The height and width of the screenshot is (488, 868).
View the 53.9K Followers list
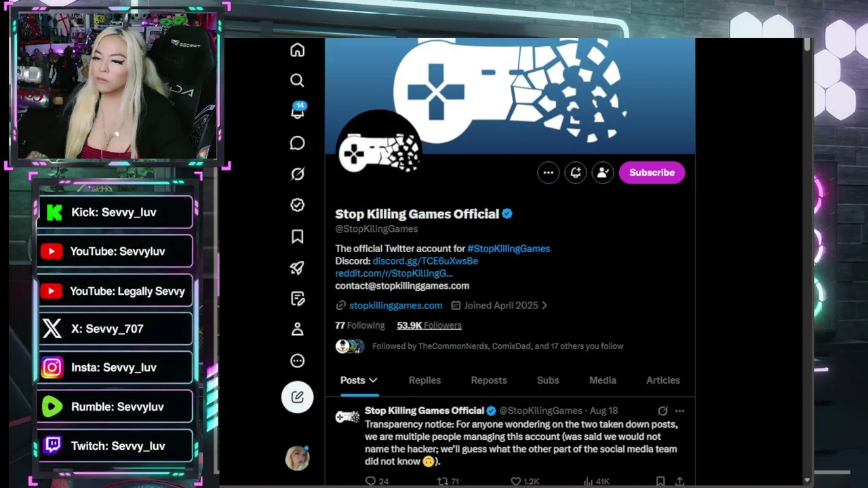point(429,325)
